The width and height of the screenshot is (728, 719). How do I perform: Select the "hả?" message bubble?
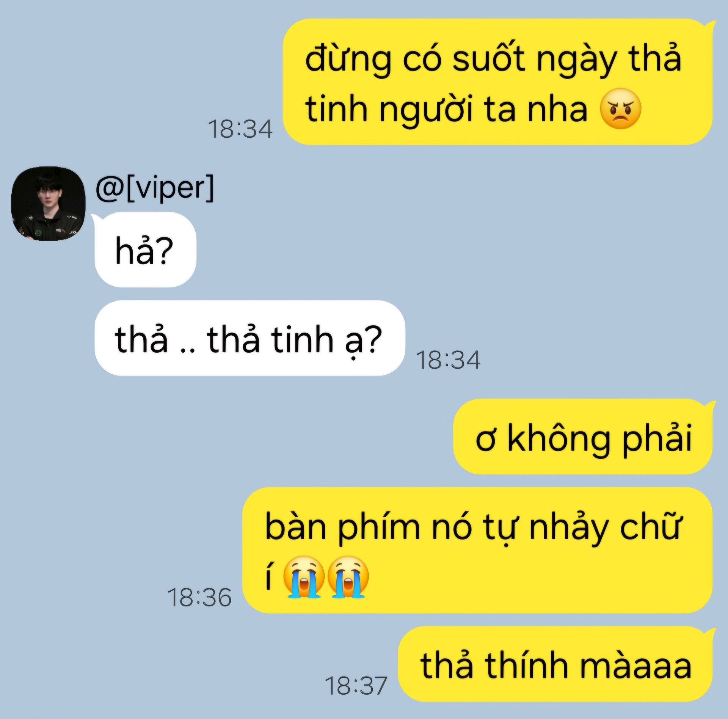point(145,250)
